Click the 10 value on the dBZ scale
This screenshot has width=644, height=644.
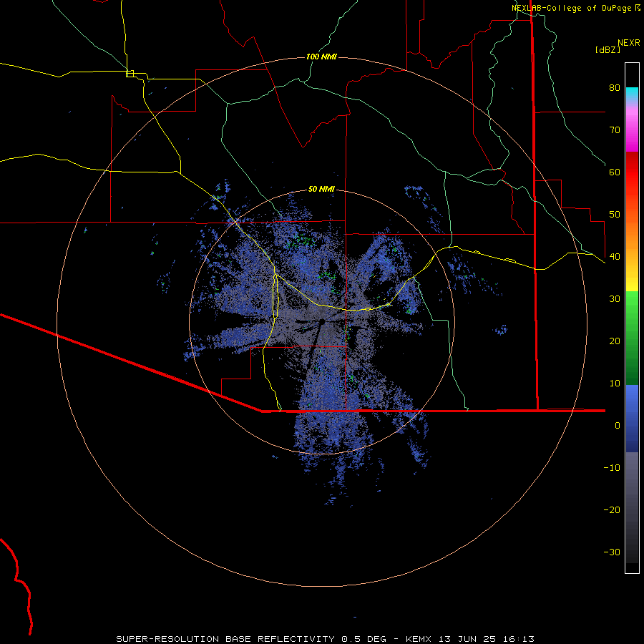tap(615, 384)
